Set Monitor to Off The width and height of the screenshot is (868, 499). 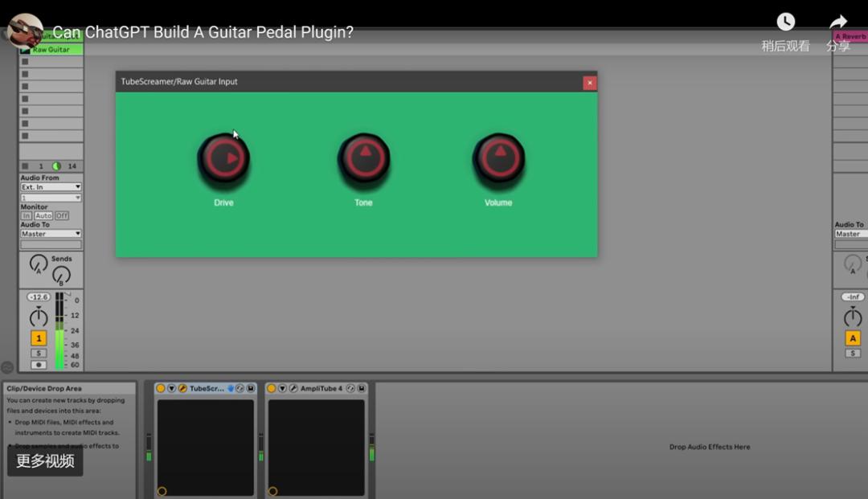click(x=61, y=216)
